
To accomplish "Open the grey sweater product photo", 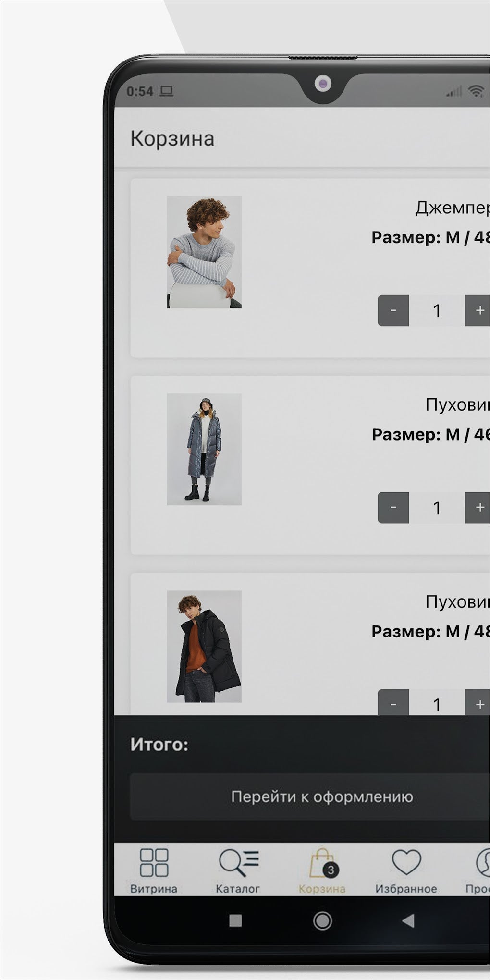I will [204, 252].
